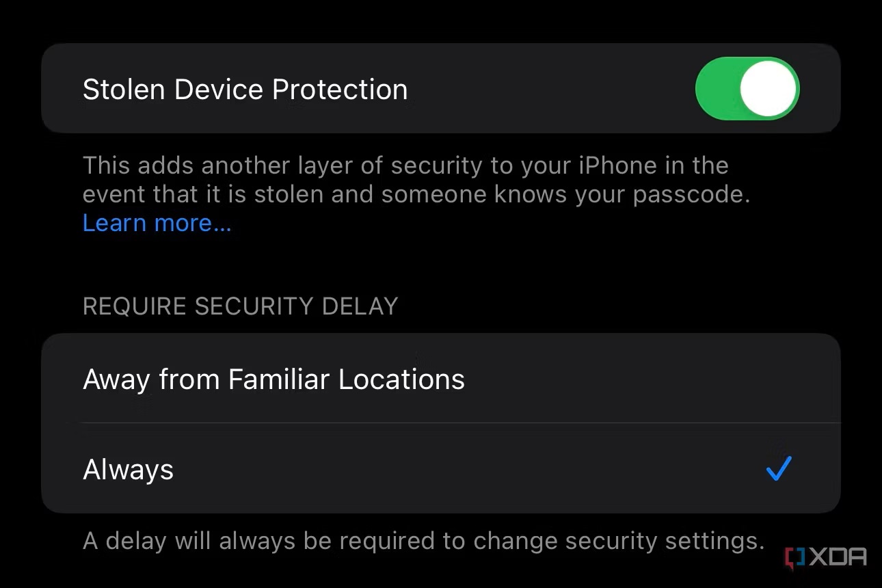Click the divider line between the delay options
Viewport: 882px width, 588px height.
click(x=461, y=423)
